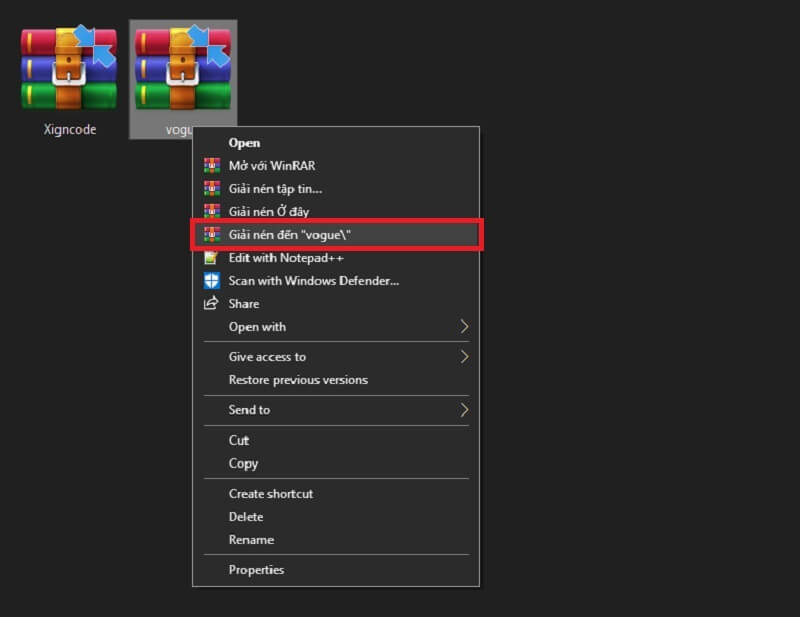Click "Create shortcut" menu entry
800x617 pixels.
coord(270,494)
